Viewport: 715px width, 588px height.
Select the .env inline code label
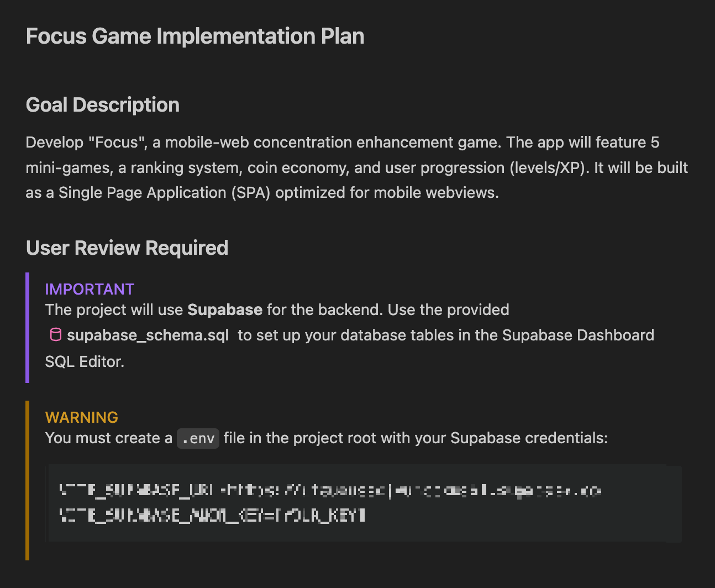[x=198, y=438]
